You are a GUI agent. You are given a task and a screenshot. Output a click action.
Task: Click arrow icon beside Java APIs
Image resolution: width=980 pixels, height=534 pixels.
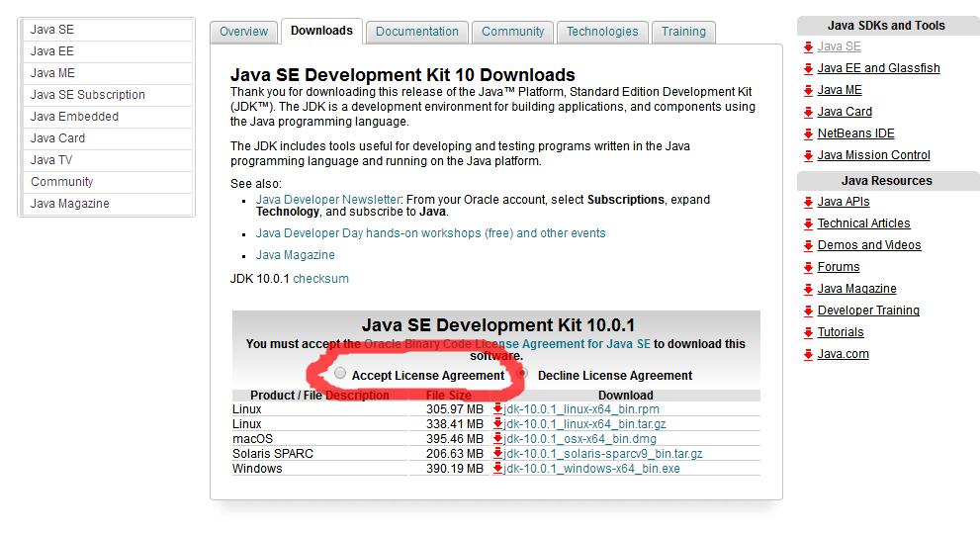click(808, 202)
